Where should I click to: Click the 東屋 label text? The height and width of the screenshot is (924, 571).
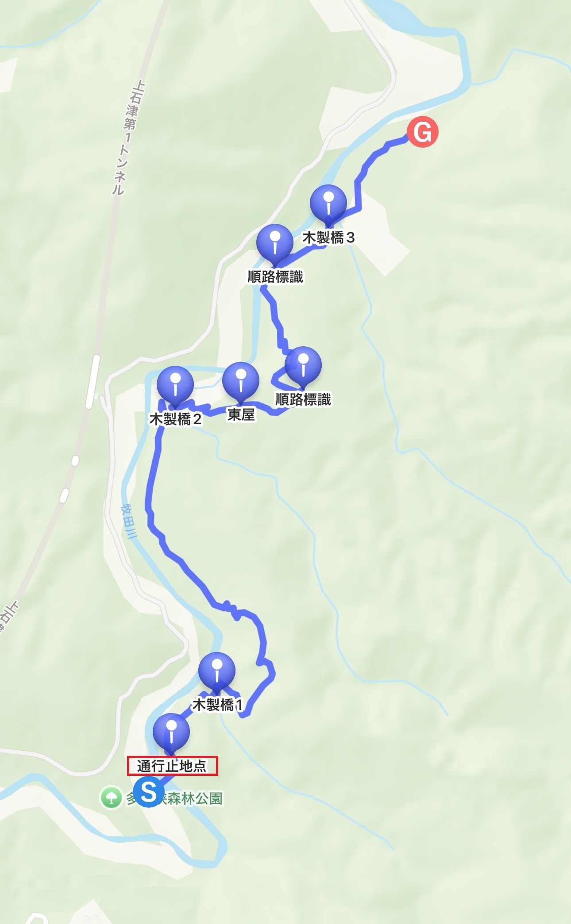click(x=241, y=414)
